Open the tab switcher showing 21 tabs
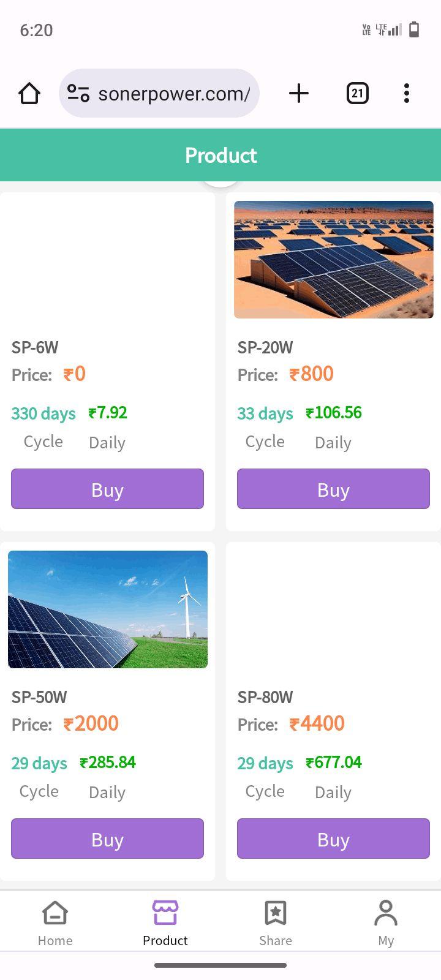 tap(358, 94)
